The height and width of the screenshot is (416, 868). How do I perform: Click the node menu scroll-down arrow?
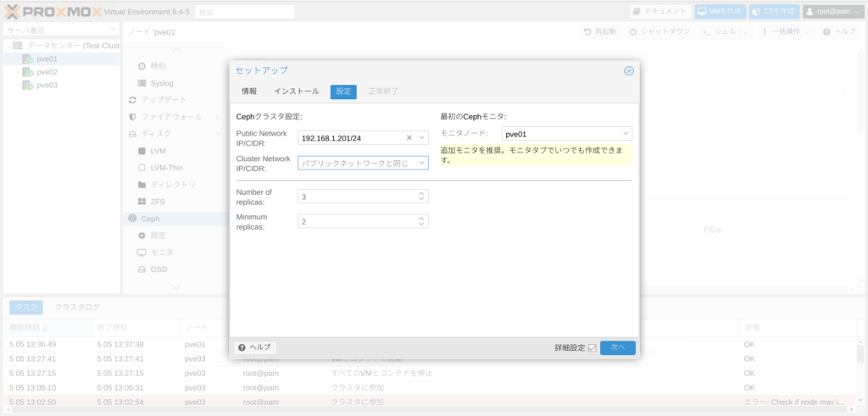(x=176, y=286)
